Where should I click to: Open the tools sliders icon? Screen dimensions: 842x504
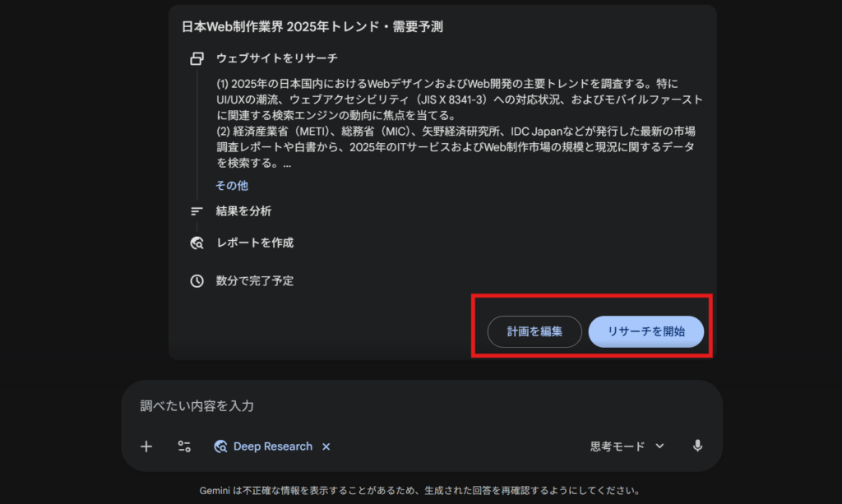click(x=184, y=446)
